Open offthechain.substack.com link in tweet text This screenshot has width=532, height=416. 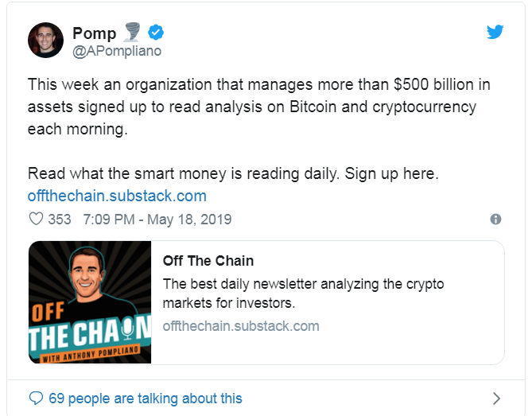pyautogui.click(x=117, y=196)
